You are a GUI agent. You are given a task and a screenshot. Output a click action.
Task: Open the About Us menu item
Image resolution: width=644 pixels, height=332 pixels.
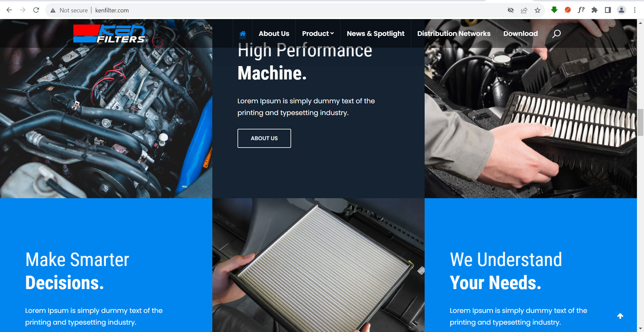pyautogui.click(x=274, y=34)
